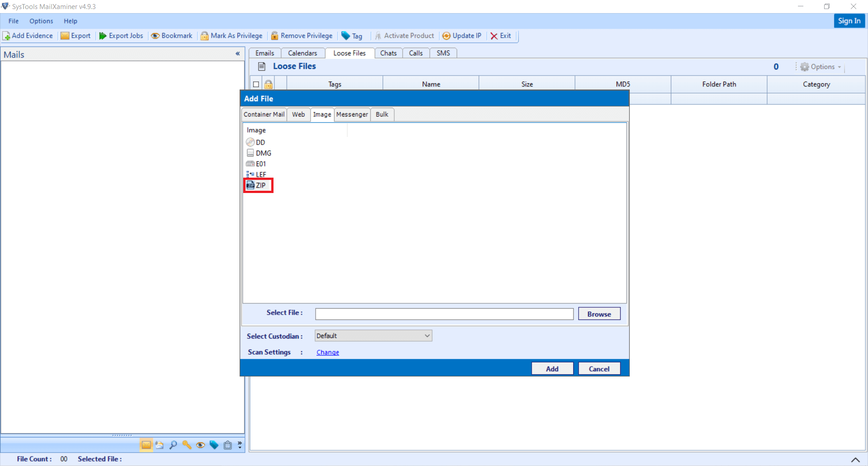Open the search icon in bottom toolbar
Viewport: 868px width, 466px height.
pos(173,445)
